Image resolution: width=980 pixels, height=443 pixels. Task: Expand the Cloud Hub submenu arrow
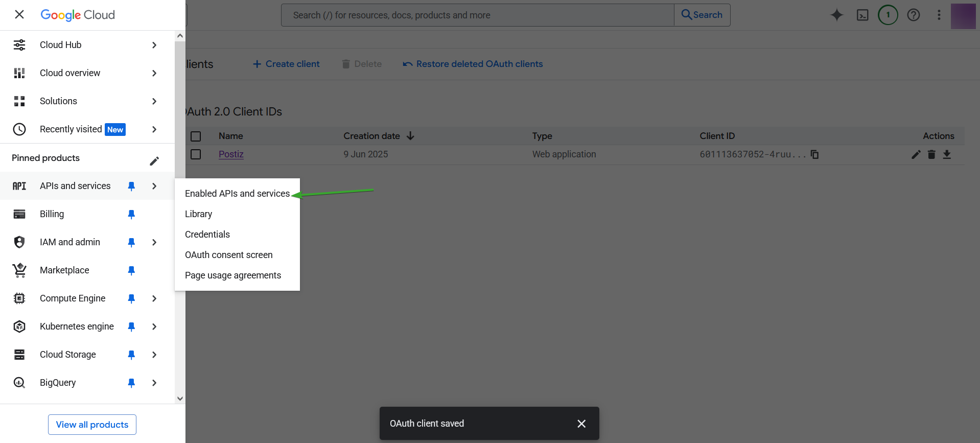154,45
